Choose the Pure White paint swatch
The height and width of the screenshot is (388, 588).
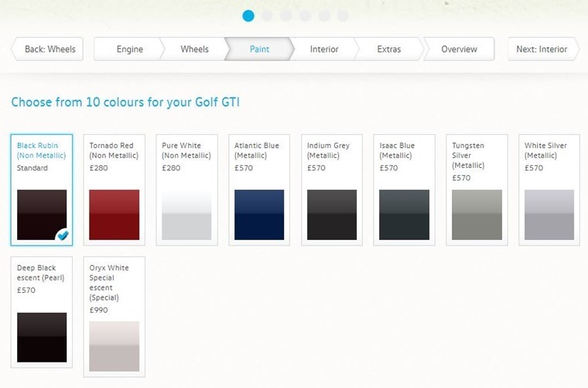[x=186, y=215]
